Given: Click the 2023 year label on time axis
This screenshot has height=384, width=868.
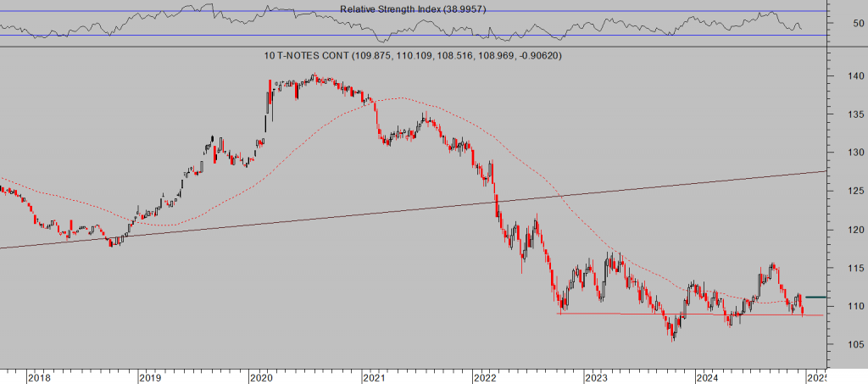Looking at the screenshot, I should click(596, 378).
